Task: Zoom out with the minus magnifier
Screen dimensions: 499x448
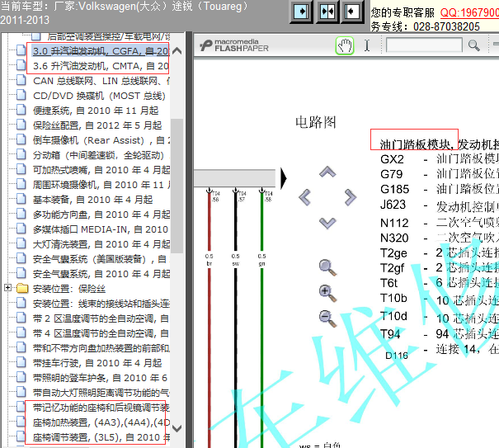Action: point(327,318)
